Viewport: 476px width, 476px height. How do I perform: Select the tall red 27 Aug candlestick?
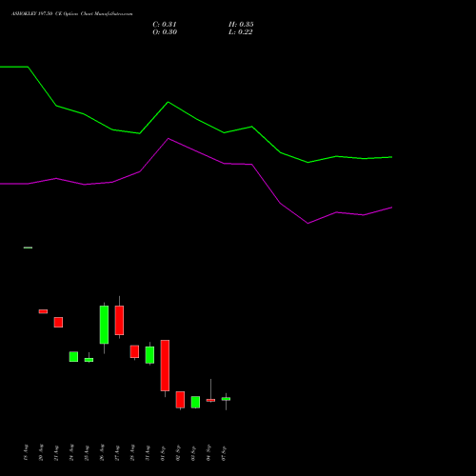119,320
